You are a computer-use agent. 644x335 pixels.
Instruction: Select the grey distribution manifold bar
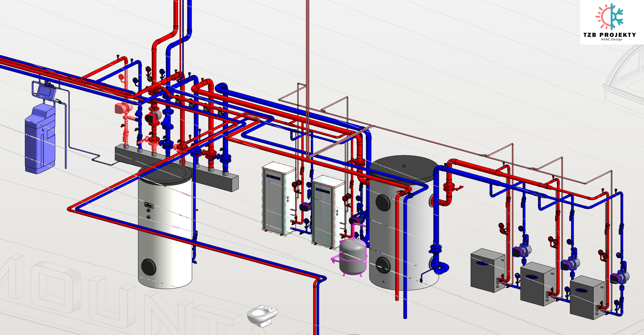[176, 168]
